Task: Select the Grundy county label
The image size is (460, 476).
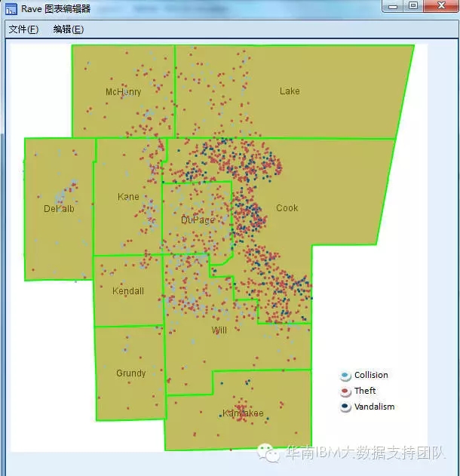Action: [x=130, y=373]
